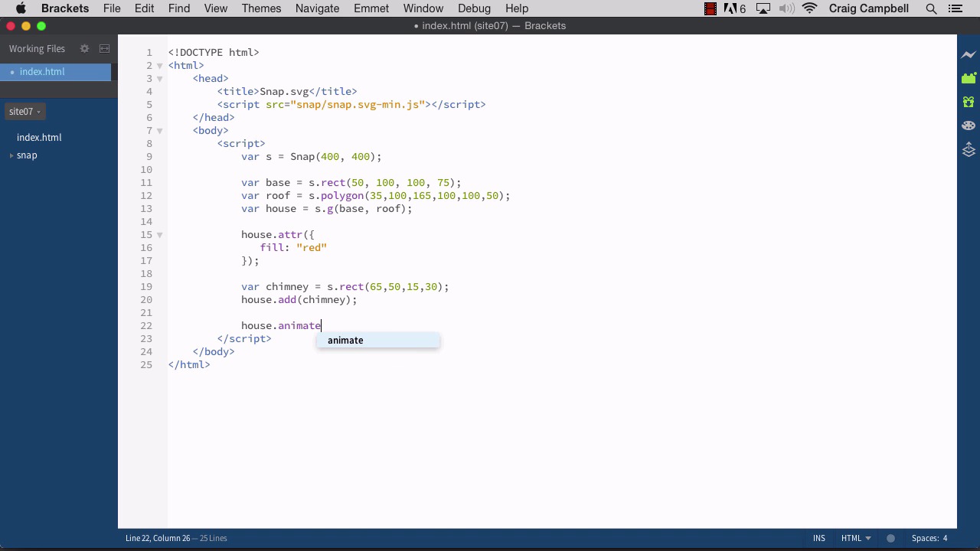Open the Extension Manager brick icon
The height and width of the screenshot is (551, 980).
(969, 78)
